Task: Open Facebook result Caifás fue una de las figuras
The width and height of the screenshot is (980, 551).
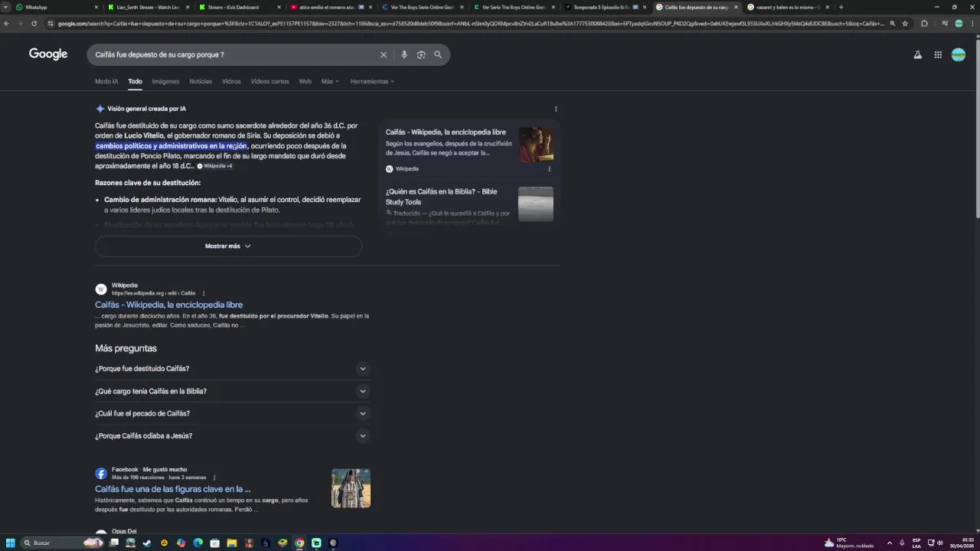Action: point(172,489)
